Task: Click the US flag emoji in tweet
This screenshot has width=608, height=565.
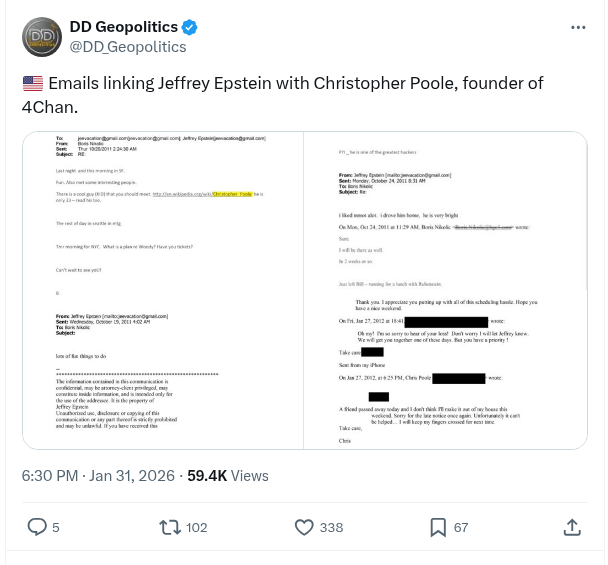Action: (32, 84)
